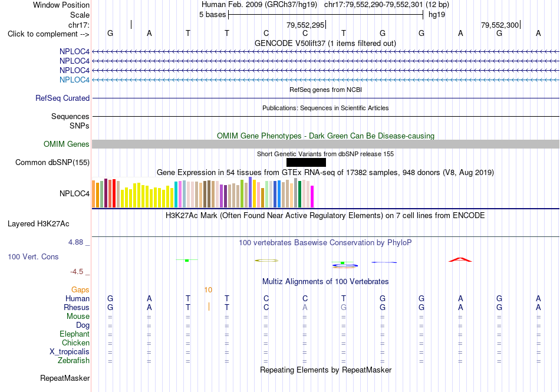Click the 'Click to complement -->' label
This screenshot has width=560, height=392.
click(x=48, y=34)
